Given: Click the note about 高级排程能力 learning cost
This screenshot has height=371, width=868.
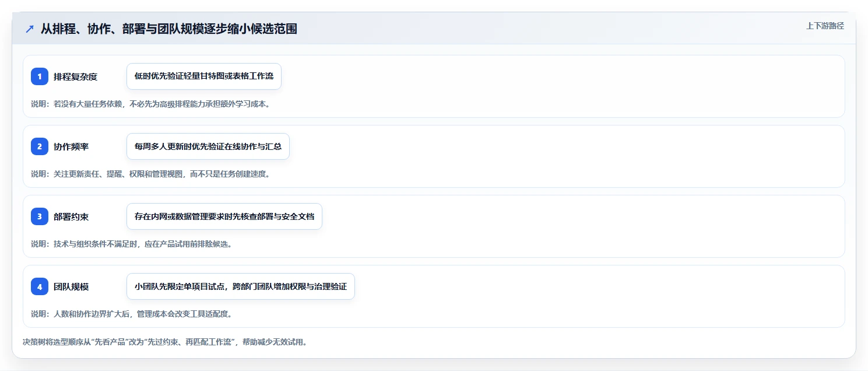Looking at the screenshot, I should tap(150, 104).
